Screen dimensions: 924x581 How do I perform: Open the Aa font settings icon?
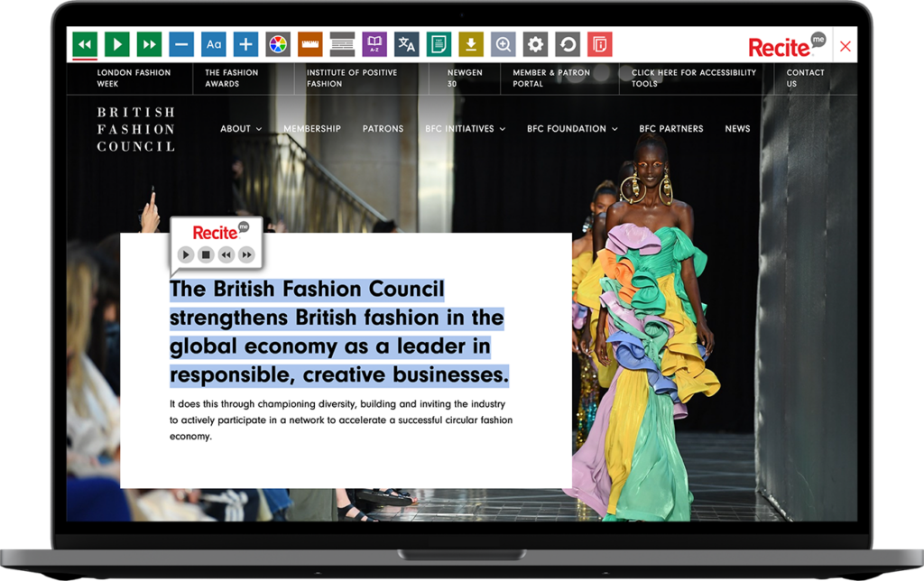[213, 44]
